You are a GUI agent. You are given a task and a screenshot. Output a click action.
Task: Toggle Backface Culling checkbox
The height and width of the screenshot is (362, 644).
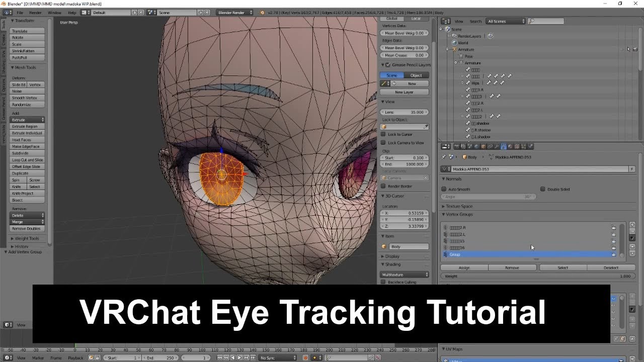(383, 282)
